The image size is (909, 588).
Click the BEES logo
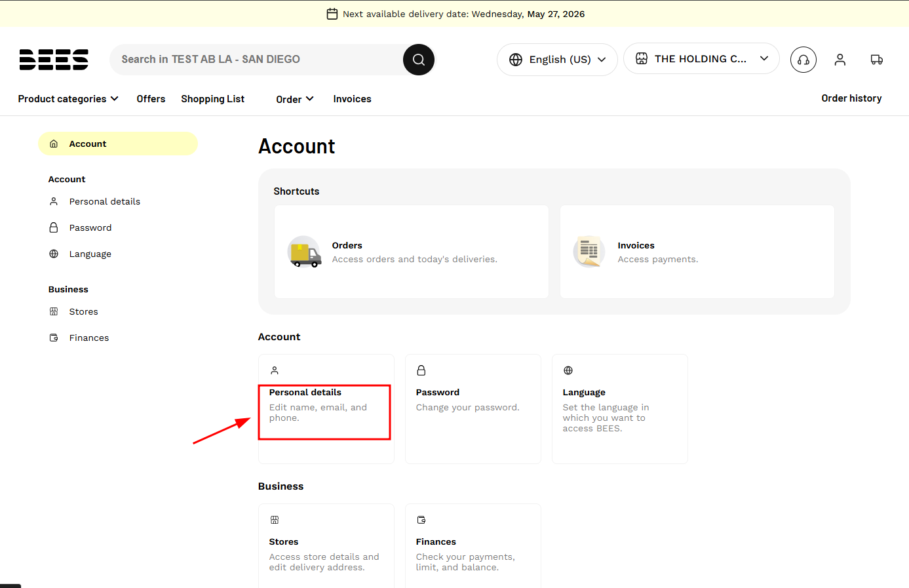point(54,60)
